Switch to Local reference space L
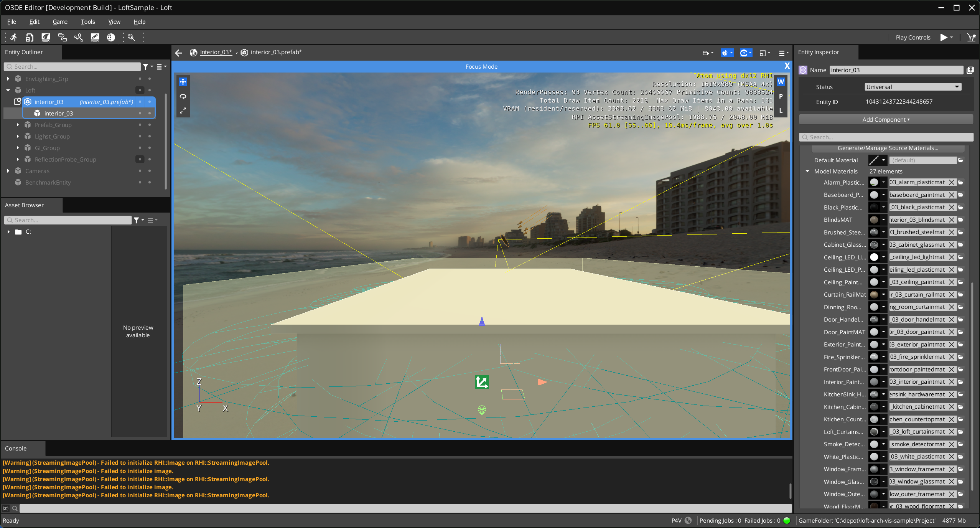This screenshot has height=528, width=980. tap(781, 111)
